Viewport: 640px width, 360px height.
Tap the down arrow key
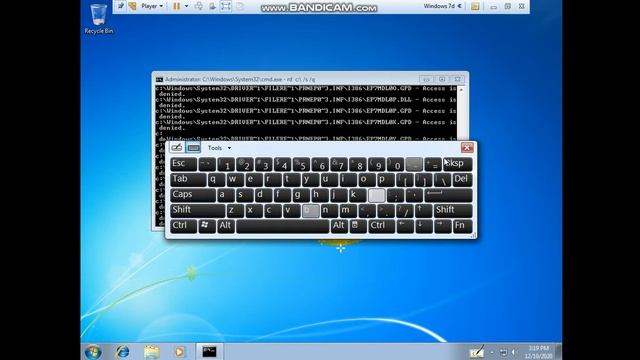(424, 226)
